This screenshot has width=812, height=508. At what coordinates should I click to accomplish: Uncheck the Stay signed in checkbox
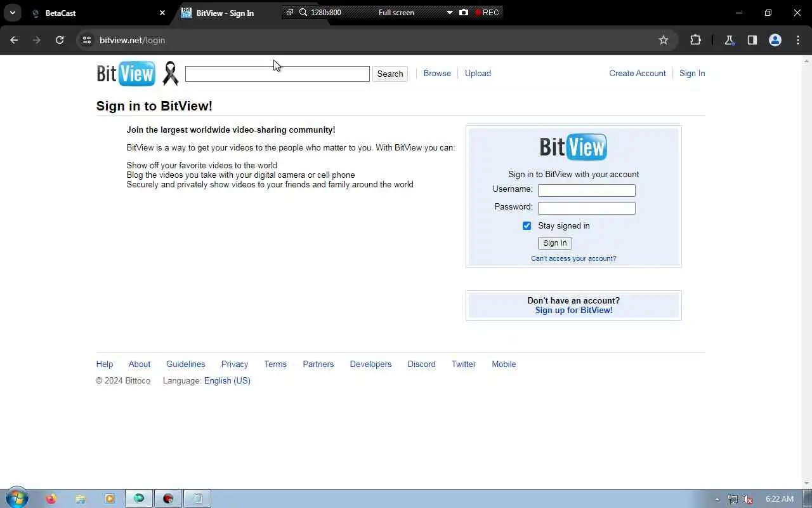coord(527,225)
